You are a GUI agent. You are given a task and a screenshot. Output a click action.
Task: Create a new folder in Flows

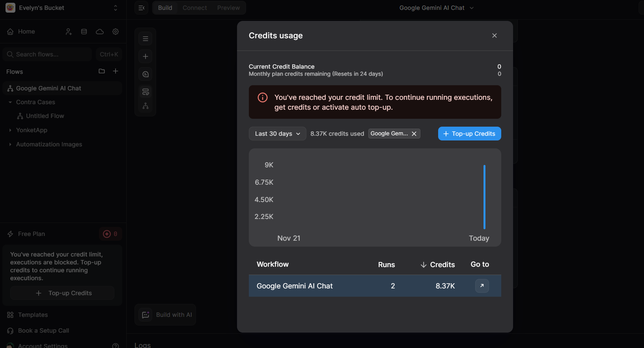click(102, 71)
